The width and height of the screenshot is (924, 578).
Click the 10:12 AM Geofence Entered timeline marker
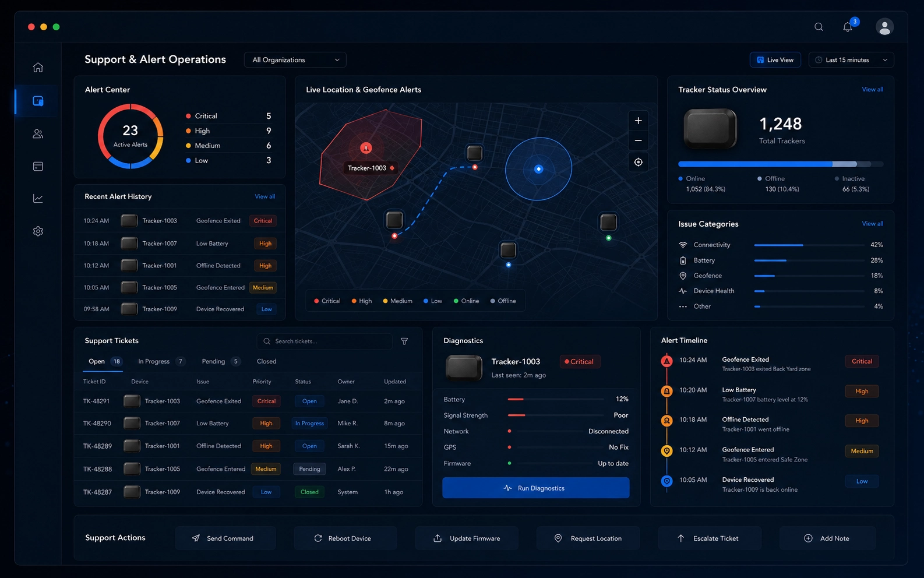click(x=667, y=451)
